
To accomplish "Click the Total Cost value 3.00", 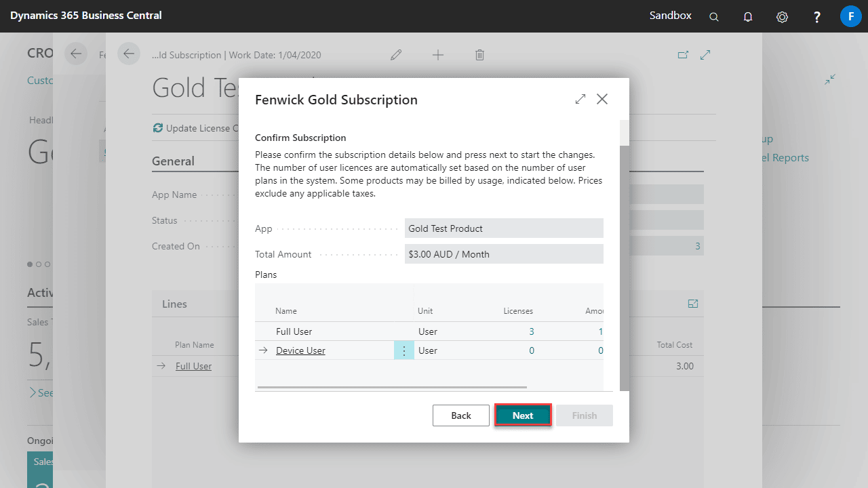I will pyautogui.click(x=685, y=366).
